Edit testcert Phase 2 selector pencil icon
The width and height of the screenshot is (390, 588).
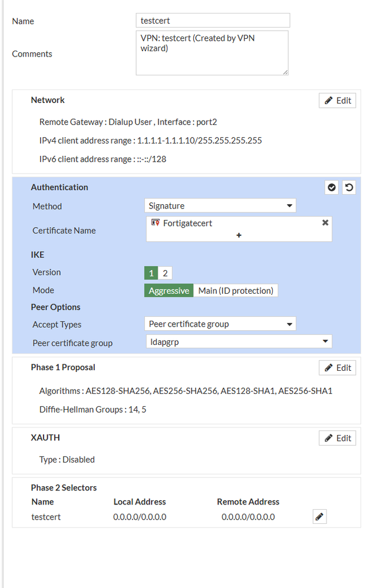coord(319,517)
